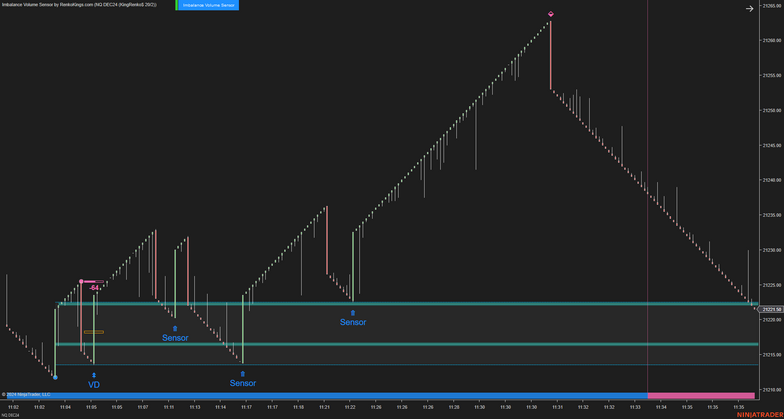This screenshot has height=419, width=784.
Task: Click the VD double-arrow marker
Action: point(94,375)
